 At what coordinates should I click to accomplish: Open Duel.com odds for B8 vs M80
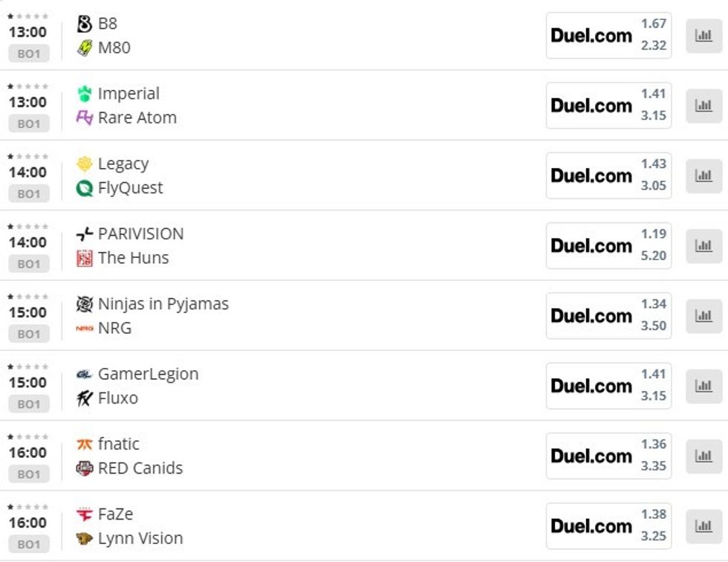591,35
